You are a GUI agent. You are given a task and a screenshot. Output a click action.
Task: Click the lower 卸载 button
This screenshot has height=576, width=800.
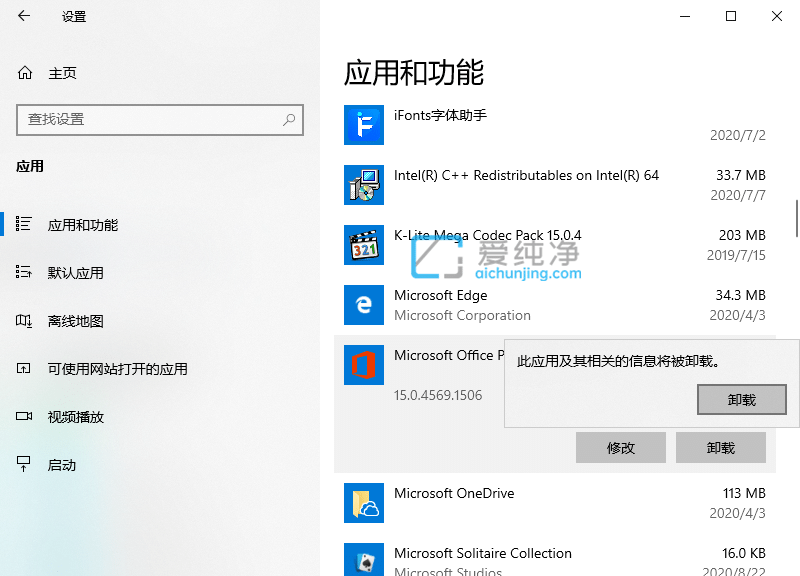[x=720, y=447]
